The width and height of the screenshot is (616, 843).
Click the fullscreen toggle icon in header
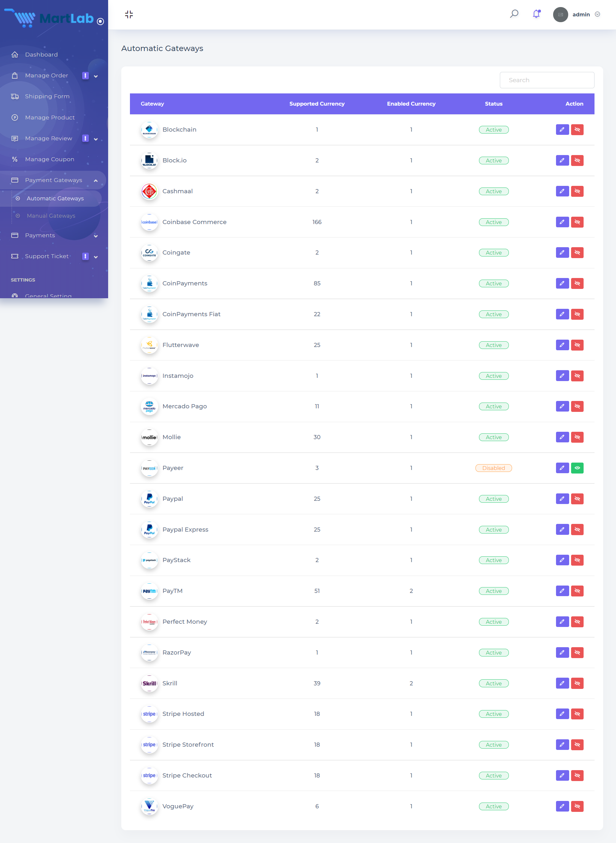coord(129,14)
